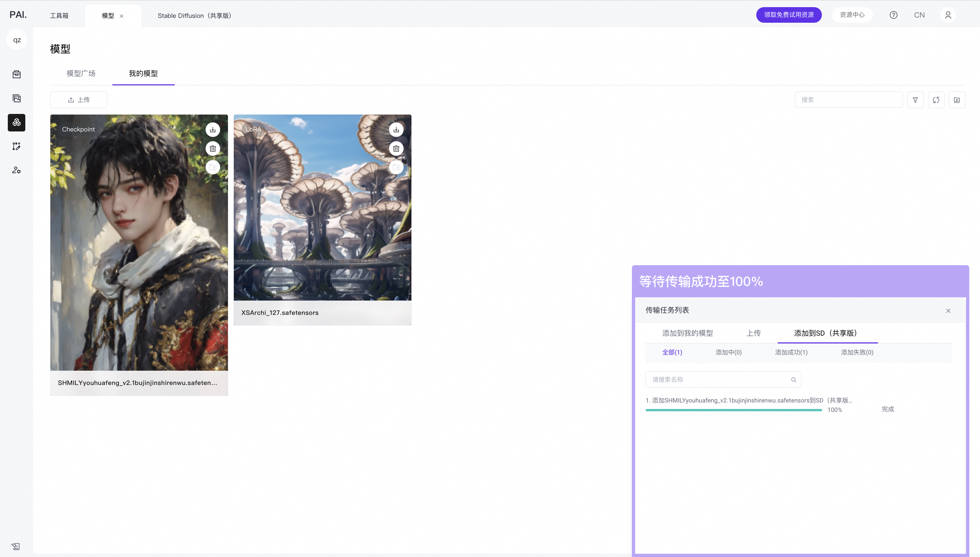Click the 领取免费试用资源 button

(x=789, y=15)
